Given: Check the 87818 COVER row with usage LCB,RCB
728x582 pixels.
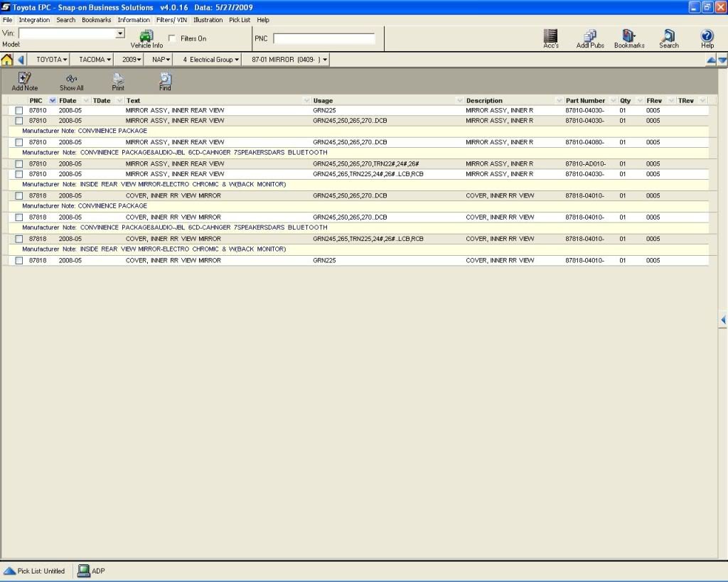Looking at the screenshot, I should pos(18,239).
